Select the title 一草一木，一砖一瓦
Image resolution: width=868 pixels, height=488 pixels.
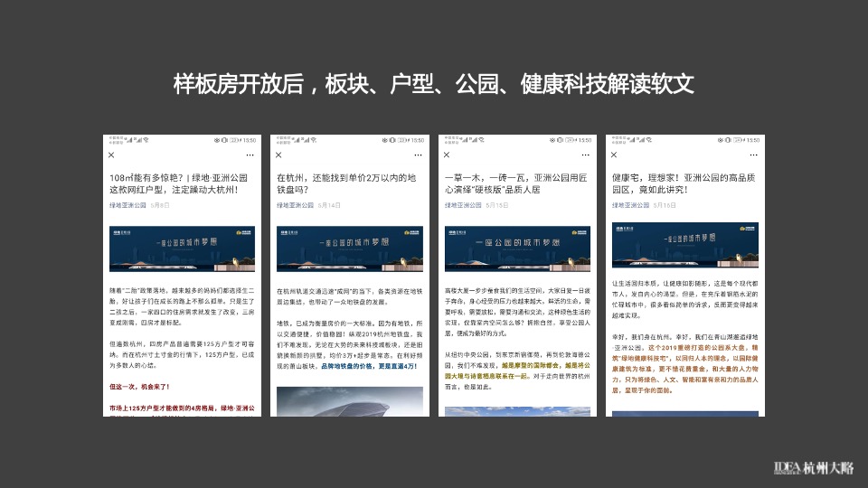516,183
